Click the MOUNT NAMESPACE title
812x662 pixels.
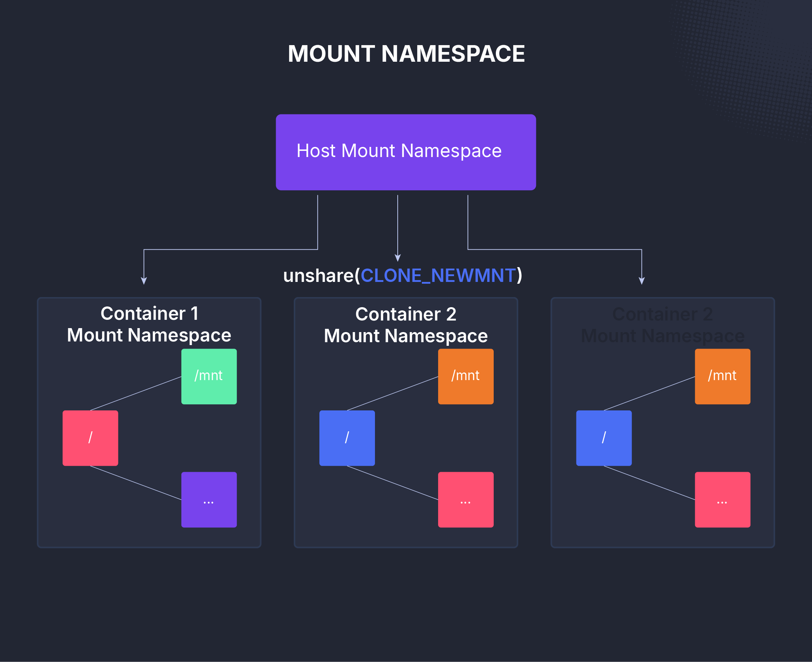[406, 54]
